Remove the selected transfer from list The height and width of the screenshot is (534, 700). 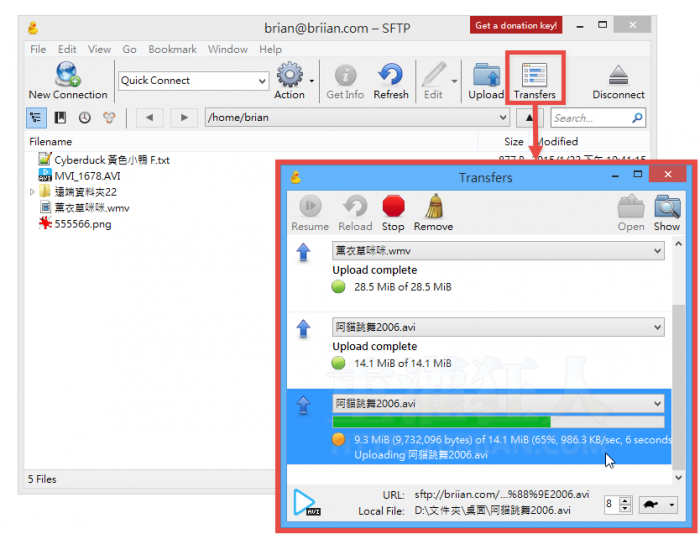(x=433, y=208)
